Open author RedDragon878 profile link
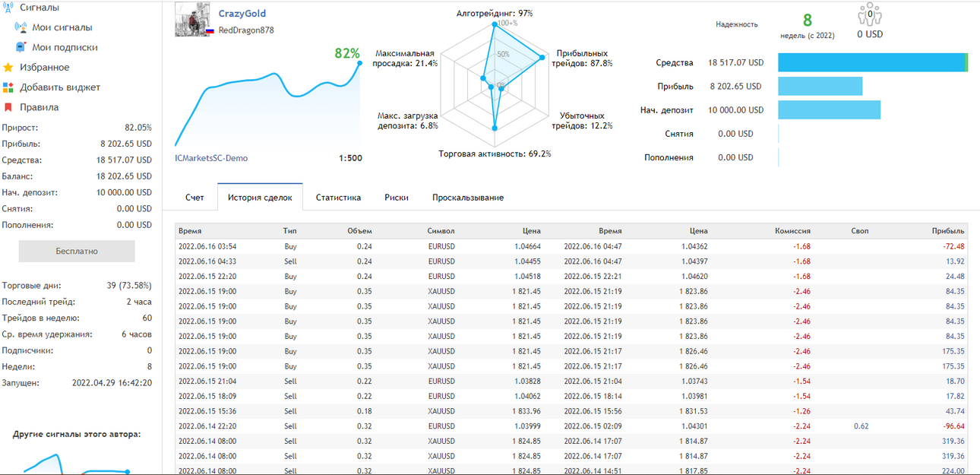Viewport: 980px width, 475px height. tap(246, 30)
